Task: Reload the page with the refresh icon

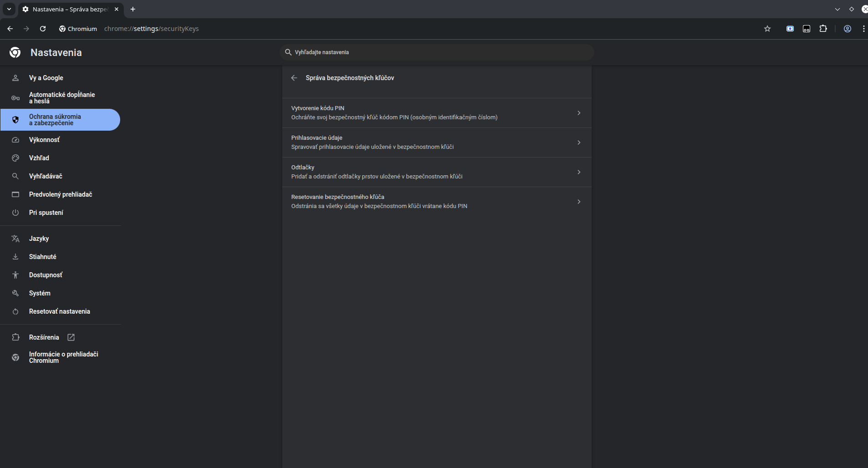Action: 43,29
